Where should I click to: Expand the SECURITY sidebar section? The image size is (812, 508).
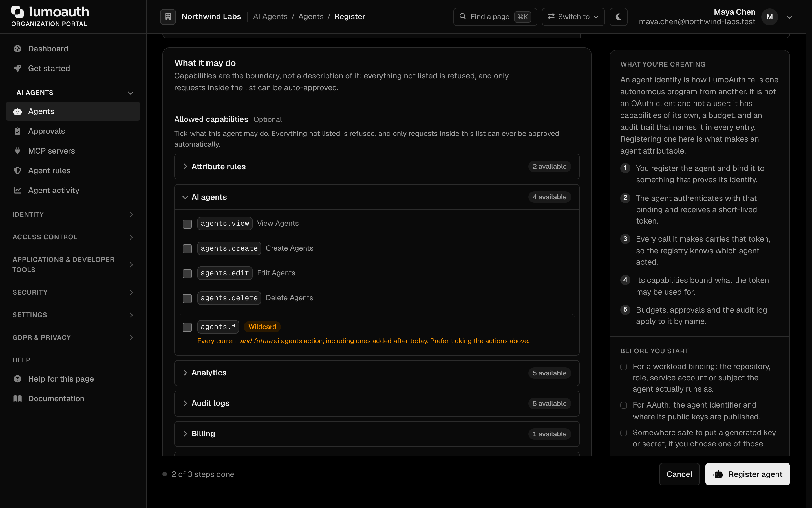coord(73,292)
